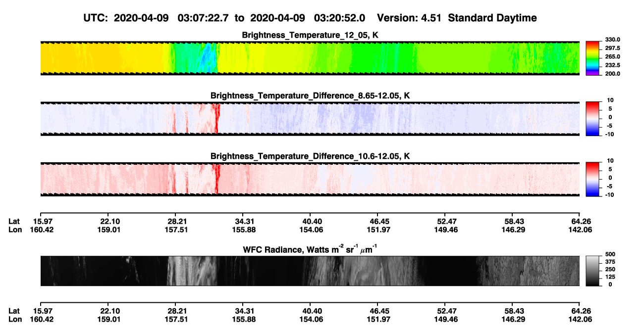The width and height of the screenshot is (644, 330).
Task: Click the Lat row label under the WFC Radiance strip
Action: pyautogui.click(x=14, y=311)
